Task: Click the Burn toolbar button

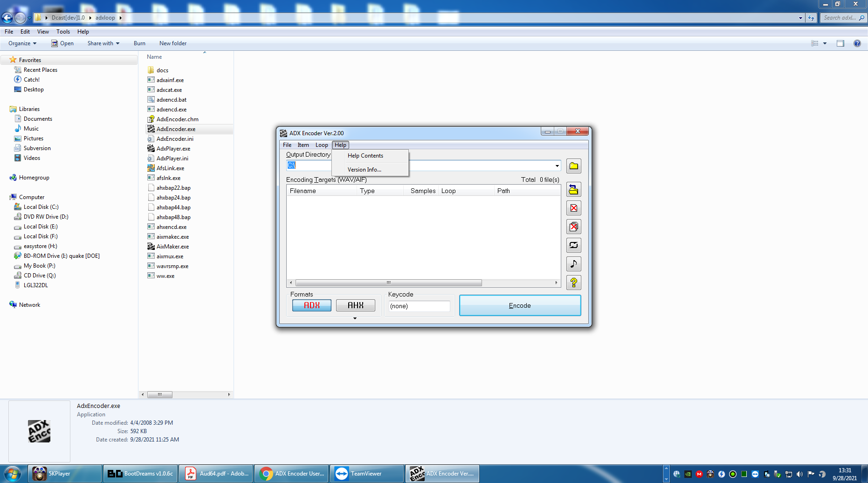Action: [x=139, y=43]
